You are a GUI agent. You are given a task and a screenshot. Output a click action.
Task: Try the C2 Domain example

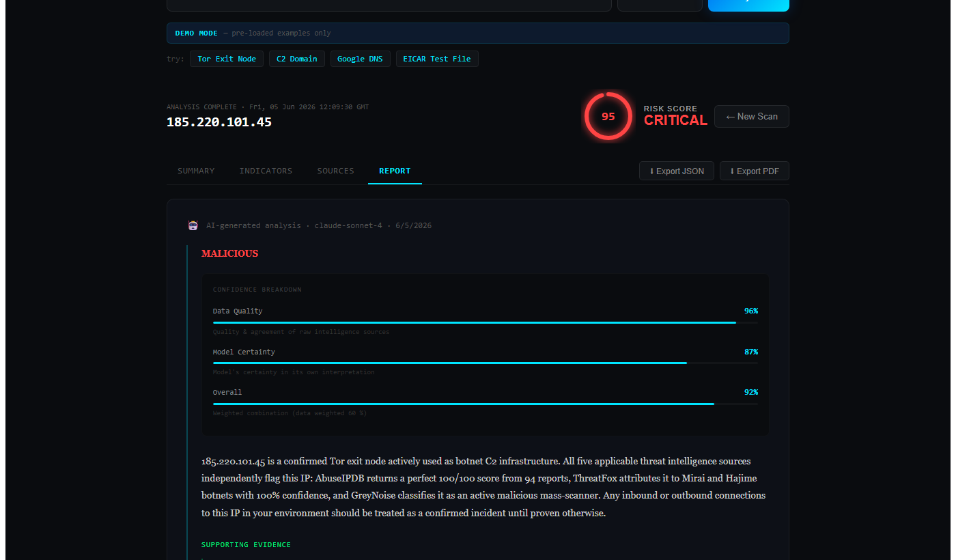pos(297,59)
